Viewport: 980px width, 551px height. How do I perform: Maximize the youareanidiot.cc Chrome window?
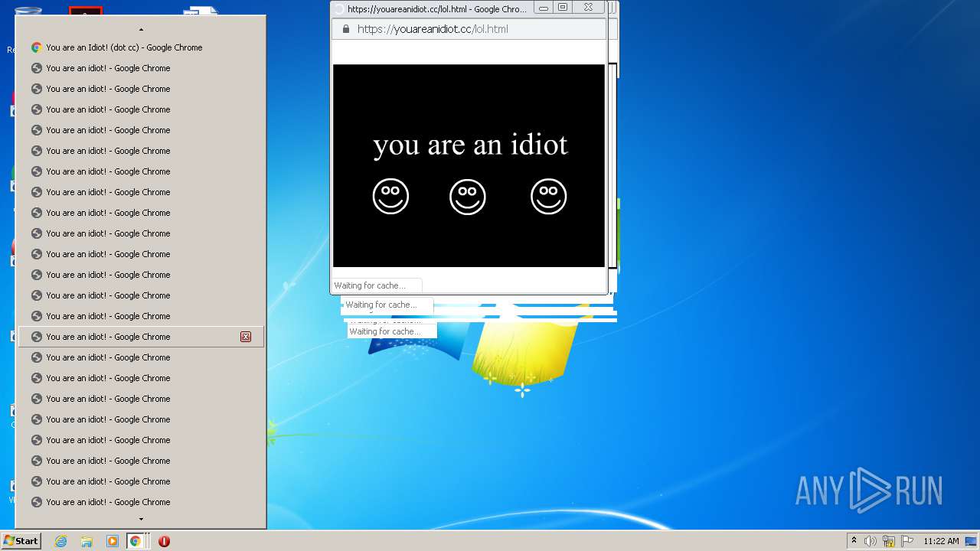coord(563,8)
